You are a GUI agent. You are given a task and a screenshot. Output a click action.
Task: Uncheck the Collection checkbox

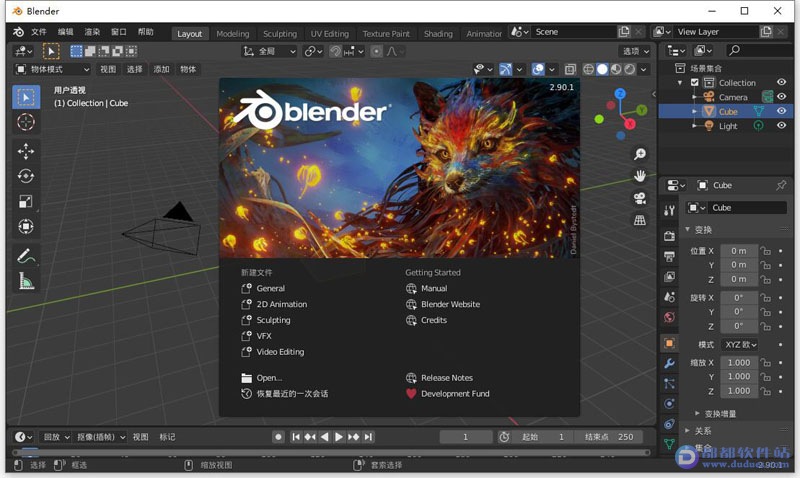(694, 82)
